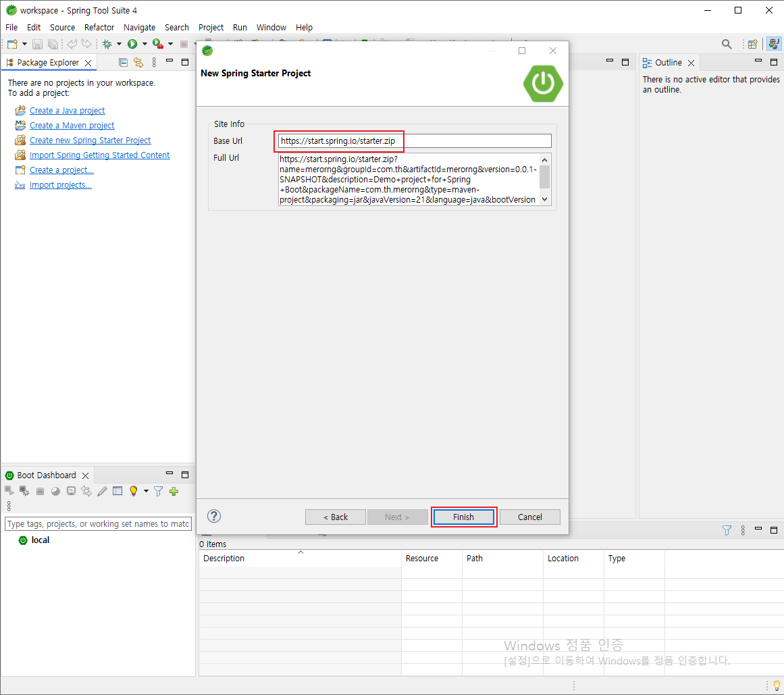784x695 pixels.
Task: Click the status bar lightbulb tip icon
Action: 777,685
